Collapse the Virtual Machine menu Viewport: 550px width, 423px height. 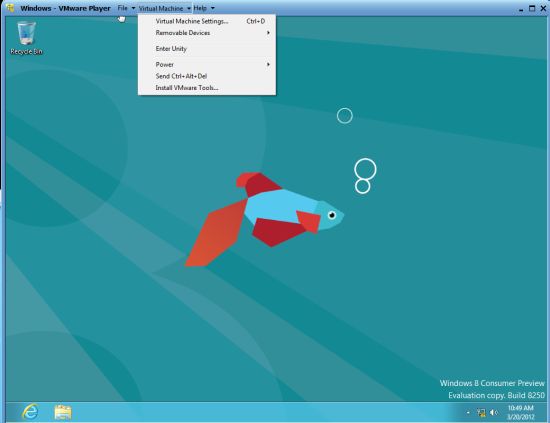[165, 8]
